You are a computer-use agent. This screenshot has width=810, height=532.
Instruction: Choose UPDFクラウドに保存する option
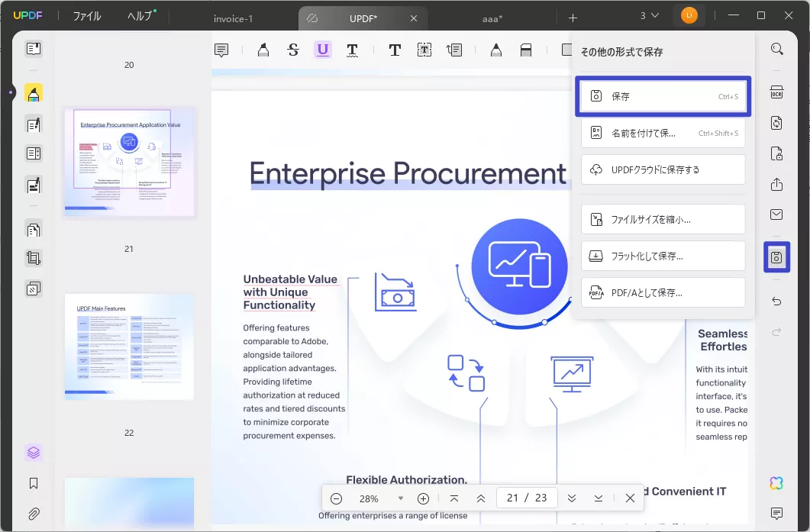[x=663, y=170]
